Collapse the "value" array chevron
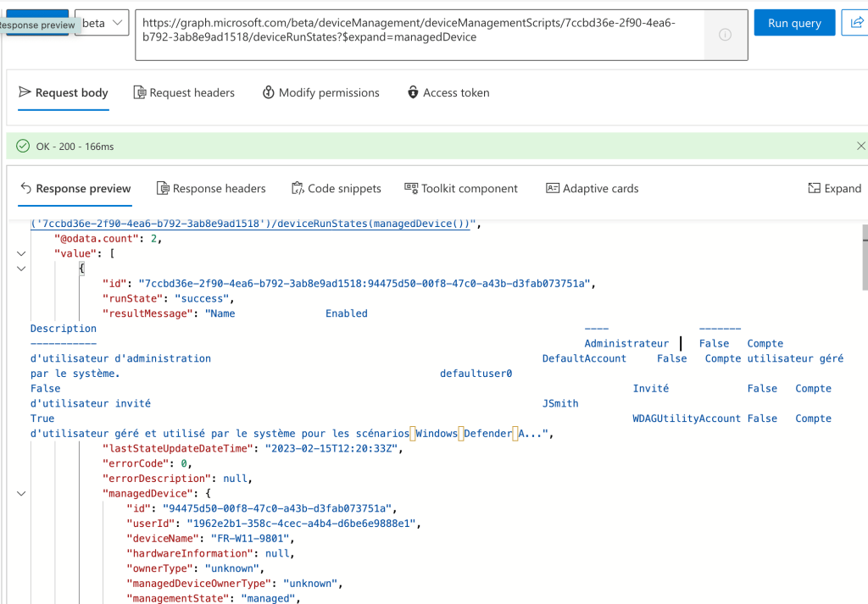 click(x=21, y=253)
